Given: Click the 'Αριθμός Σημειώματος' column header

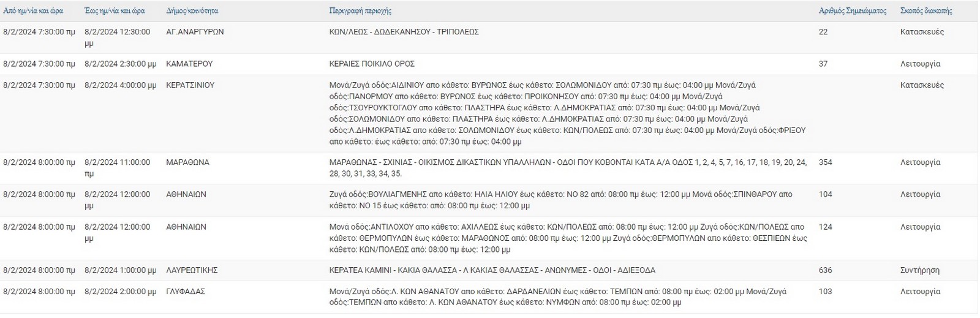Looking at the screenshot, I should (852, 11).
